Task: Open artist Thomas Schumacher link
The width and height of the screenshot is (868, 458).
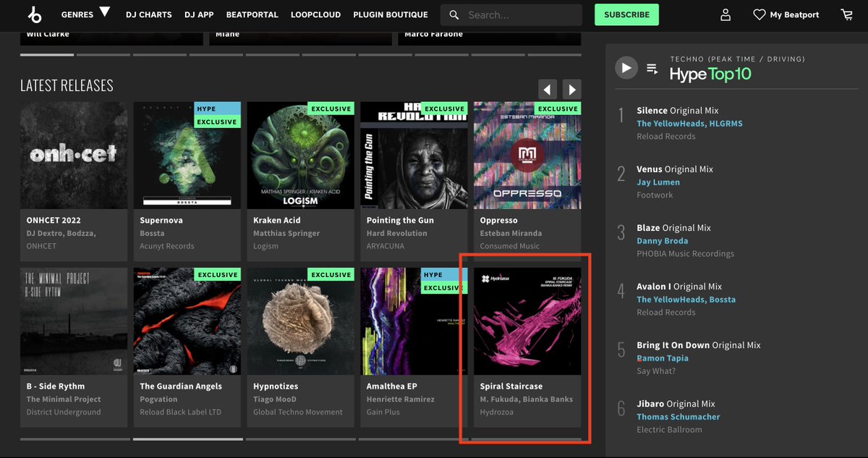Action: click(x=678, y=417)
